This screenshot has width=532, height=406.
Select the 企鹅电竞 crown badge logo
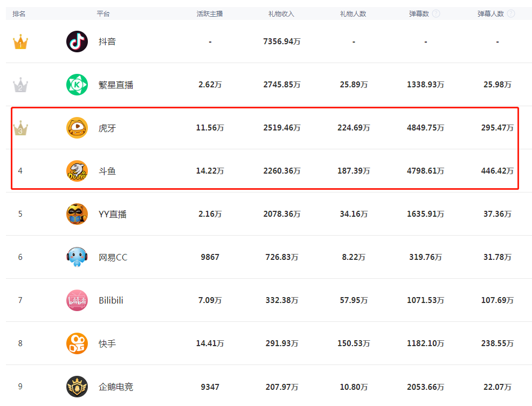pyautogui.click(x=77, y=386)
